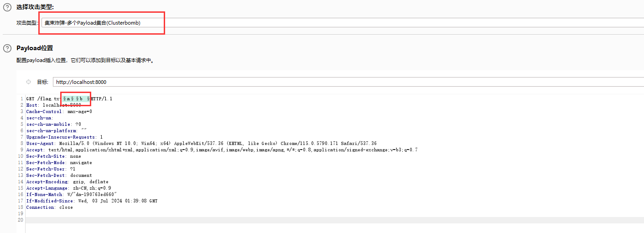Click the Sec-Fetch-Mode navigate line
The image size is (644, 233).
coord(59,162)
